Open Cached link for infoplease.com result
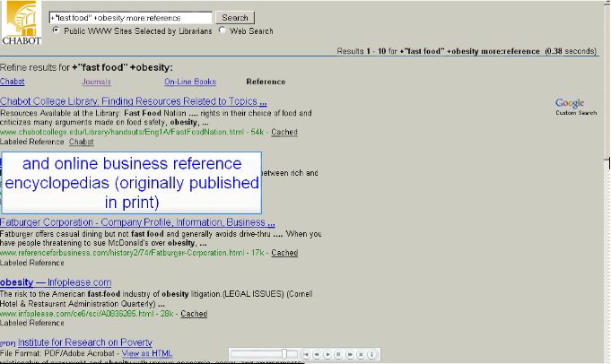Image resolution: width=611 pixels, height=364 pixels. (x=194, y=314)
